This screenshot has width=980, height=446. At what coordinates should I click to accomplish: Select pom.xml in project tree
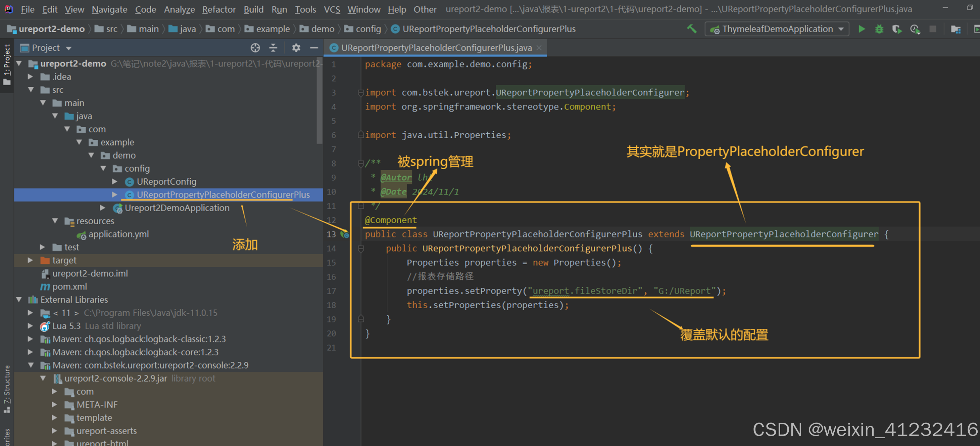click(x=69, y=286)
